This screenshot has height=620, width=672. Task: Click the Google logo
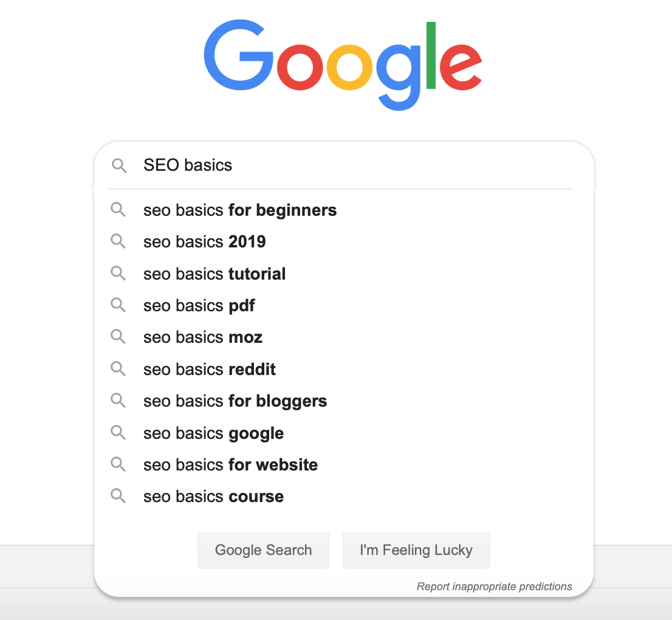[343, 64]
